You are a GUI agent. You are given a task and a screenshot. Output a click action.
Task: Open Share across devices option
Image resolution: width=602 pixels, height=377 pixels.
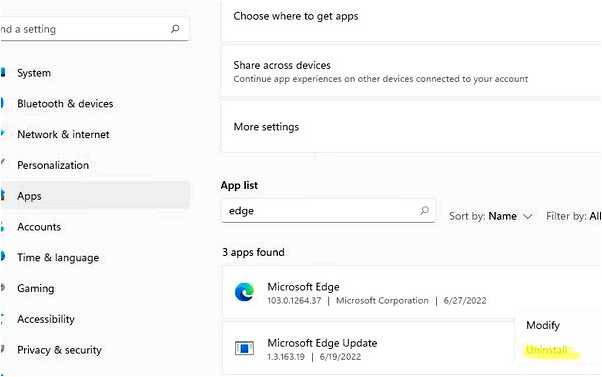coord(412,71)
